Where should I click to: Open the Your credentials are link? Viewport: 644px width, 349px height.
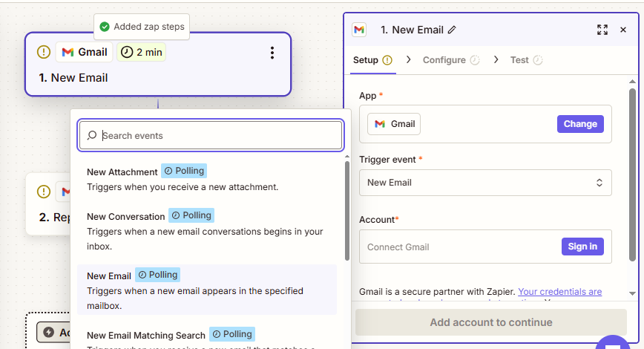pos(560,291)
